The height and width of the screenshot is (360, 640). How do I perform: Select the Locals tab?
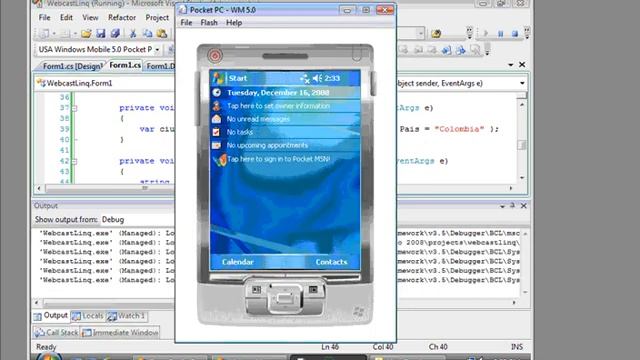point(88,316)
